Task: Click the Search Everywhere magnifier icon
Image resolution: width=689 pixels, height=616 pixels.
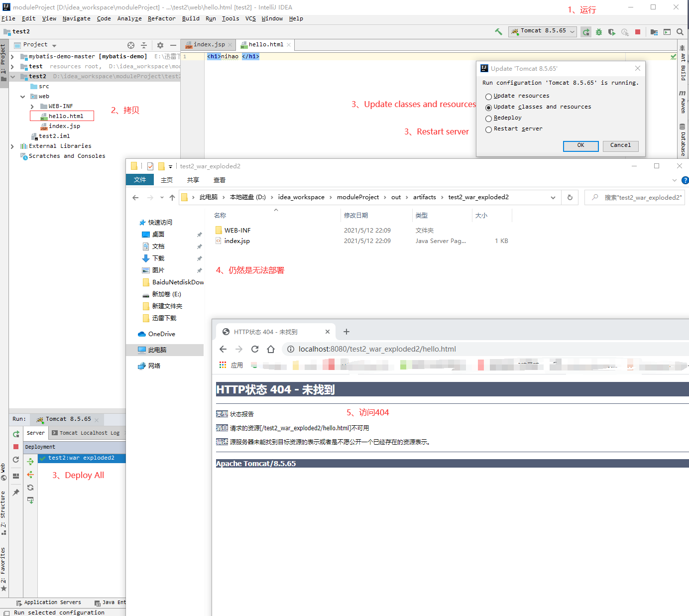Action: [680, 32]
